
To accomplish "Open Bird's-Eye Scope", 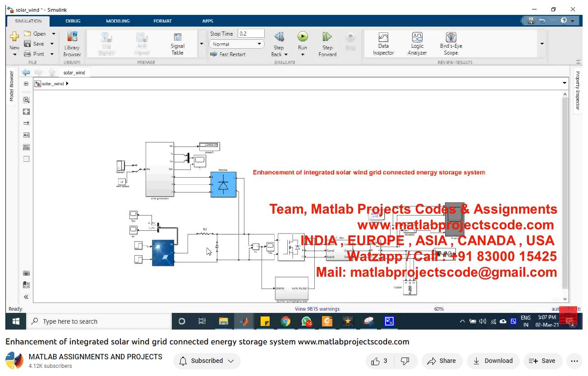I will [451, 44].
